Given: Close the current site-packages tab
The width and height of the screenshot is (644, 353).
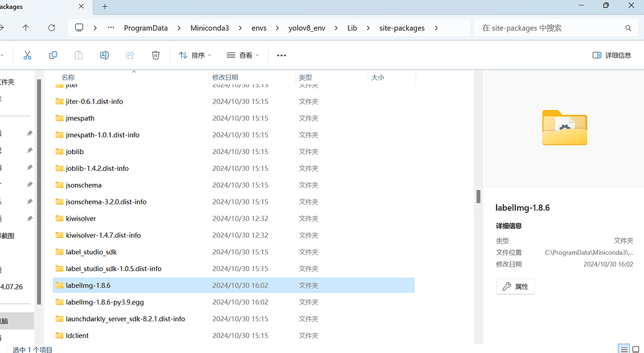Looking at the screenshot, I should coord(82,7).
